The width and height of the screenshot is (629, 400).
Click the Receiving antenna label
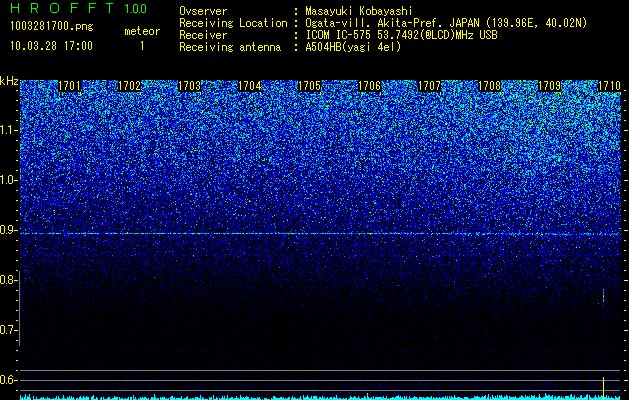pos(230,47)
